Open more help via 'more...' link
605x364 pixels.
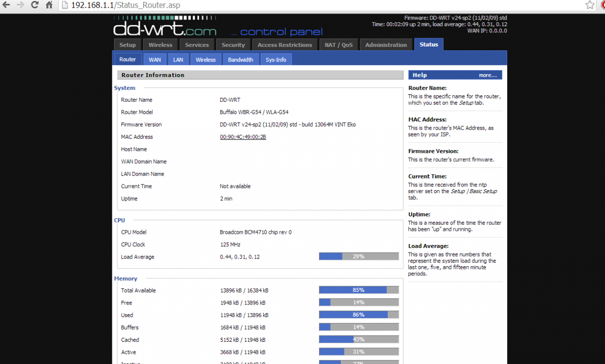coord(488,75)
